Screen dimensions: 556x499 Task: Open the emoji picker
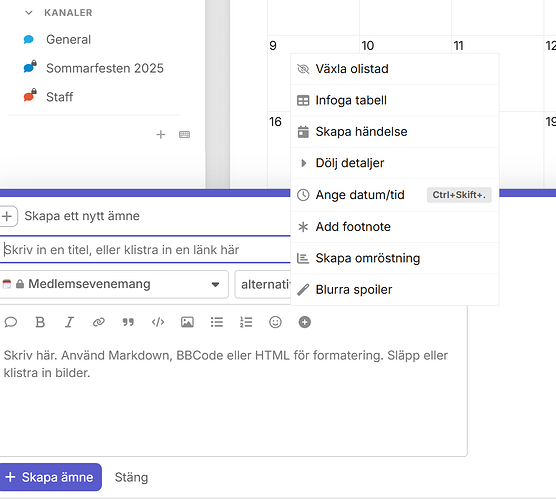coord(275,322)
